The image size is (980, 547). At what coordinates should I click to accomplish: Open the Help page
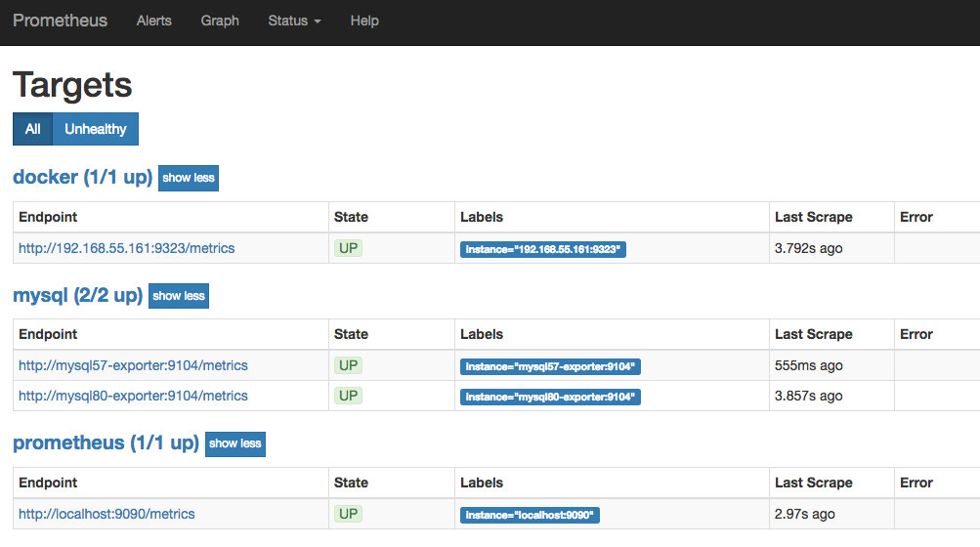point(364,21)
